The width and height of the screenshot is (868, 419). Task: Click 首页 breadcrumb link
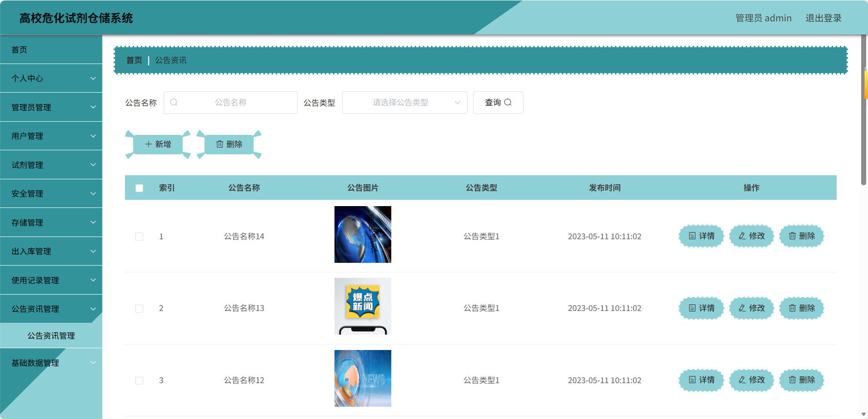point(134,60)
